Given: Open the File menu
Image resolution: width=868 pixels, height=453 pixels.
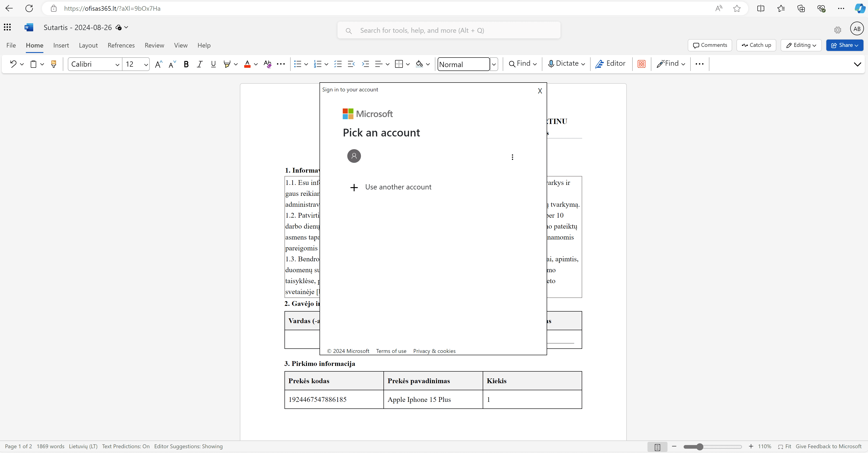Looking at the screenshot, I should (11, 45).
